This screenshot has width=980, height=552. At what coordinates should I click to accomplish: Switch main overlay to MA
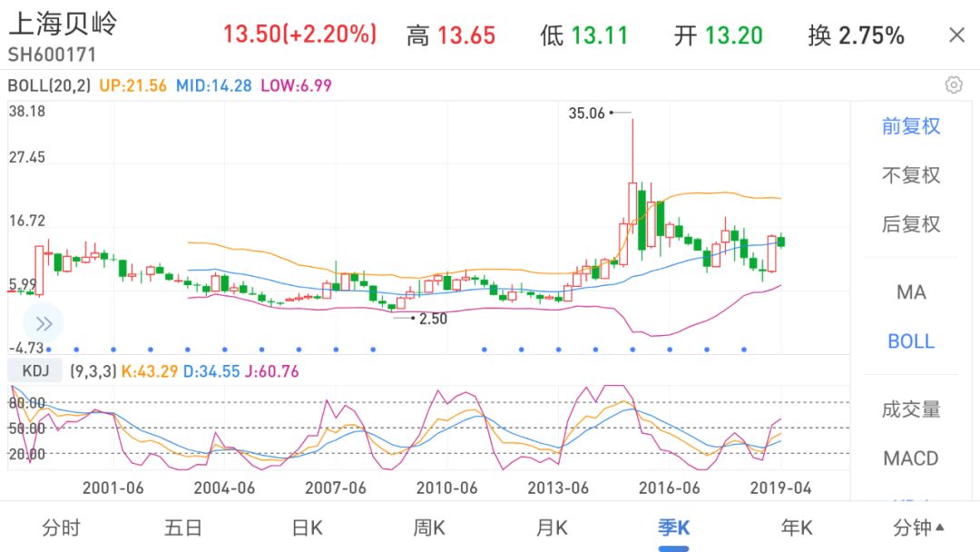pyautogui.click(x=911, y=292)
